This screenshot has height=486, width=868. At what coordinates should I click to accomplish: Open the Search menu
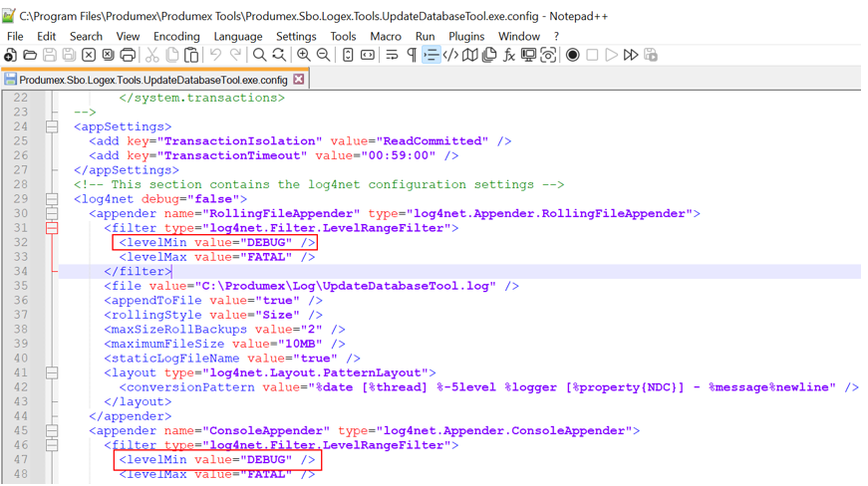pos(86,37)
